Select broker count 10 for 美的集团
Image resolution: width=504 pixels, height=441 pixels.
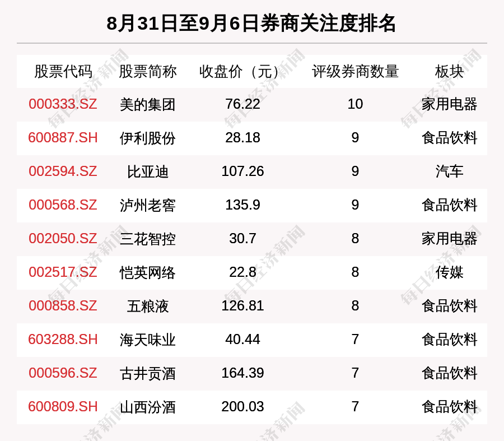point(355,104)
